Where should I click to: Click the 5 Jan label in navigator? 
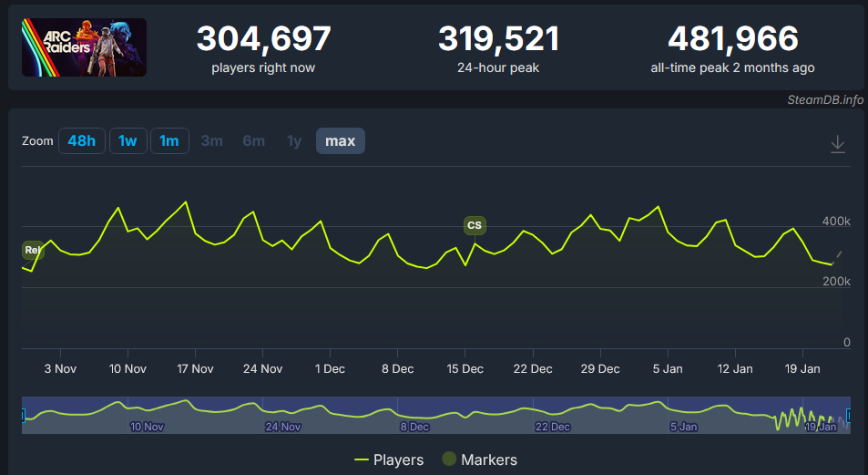[684, 427]
